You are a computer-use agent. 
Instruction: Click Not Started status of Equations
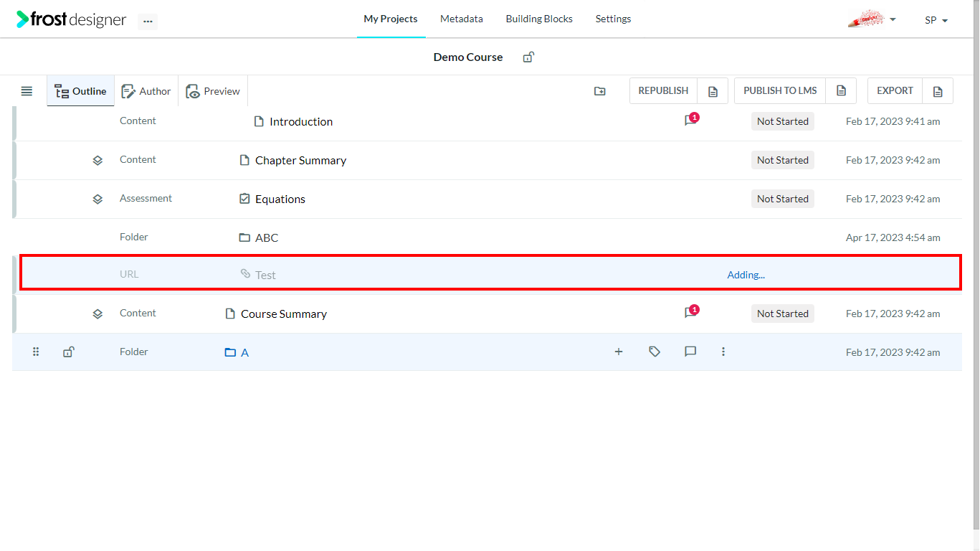(x=783, y=199)
